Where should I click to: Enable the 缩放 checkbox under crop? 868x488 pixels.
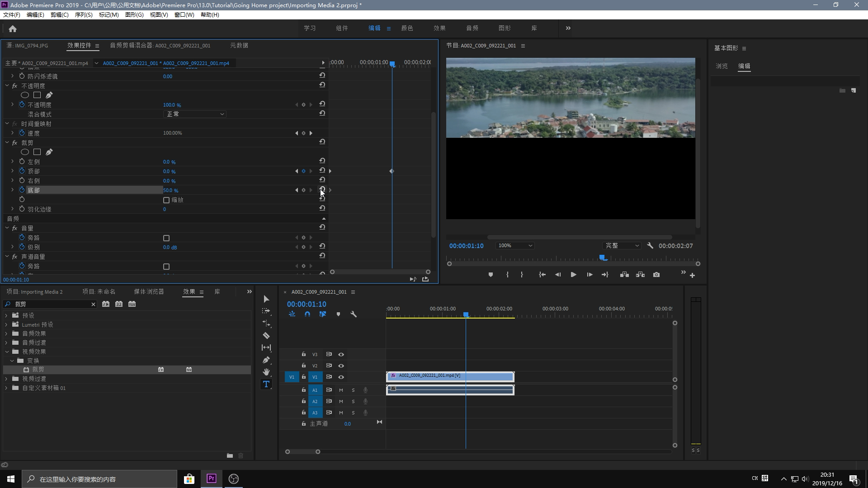[166, 200]
